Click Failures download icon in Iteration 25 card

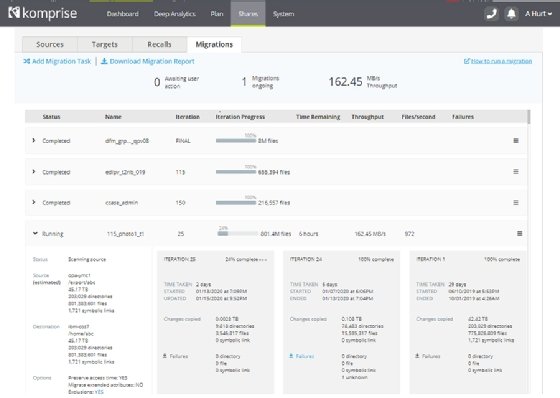[165, 356]
